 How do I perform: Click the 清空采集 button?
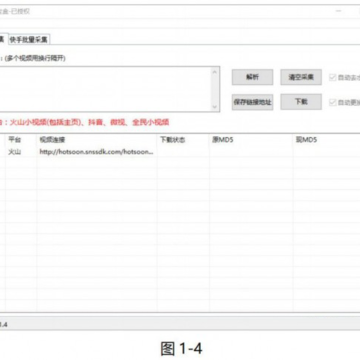tap(301, 77)
